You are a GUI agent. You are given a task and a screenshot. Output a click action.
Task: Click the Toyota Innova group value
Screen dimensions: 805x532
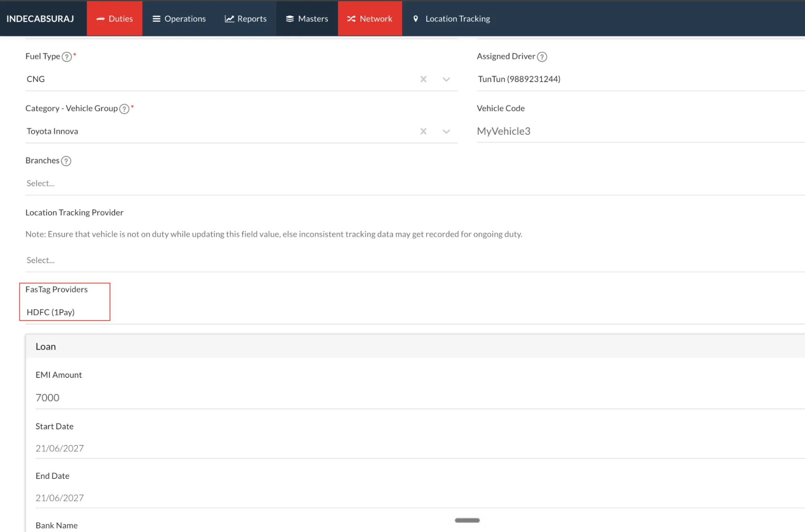[52, 131]
